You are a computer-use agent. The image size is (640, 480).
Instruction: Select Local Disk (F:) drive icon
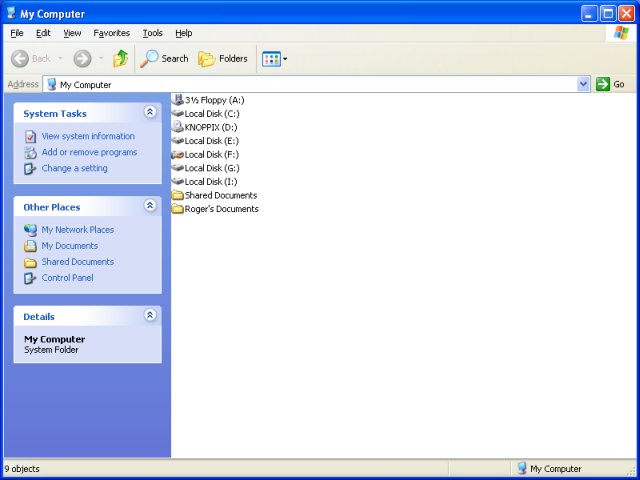click(x=178, y=155)
